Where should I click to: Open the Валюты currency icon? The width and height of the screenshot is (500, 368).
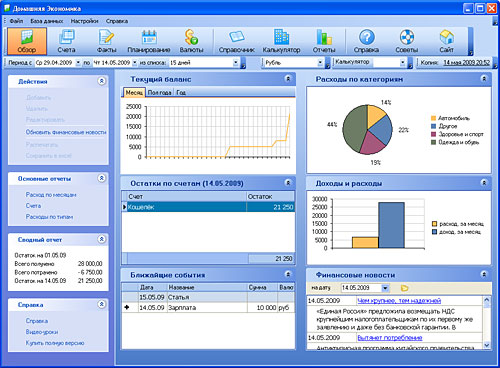pyautogui.click(x=191, y=41)
